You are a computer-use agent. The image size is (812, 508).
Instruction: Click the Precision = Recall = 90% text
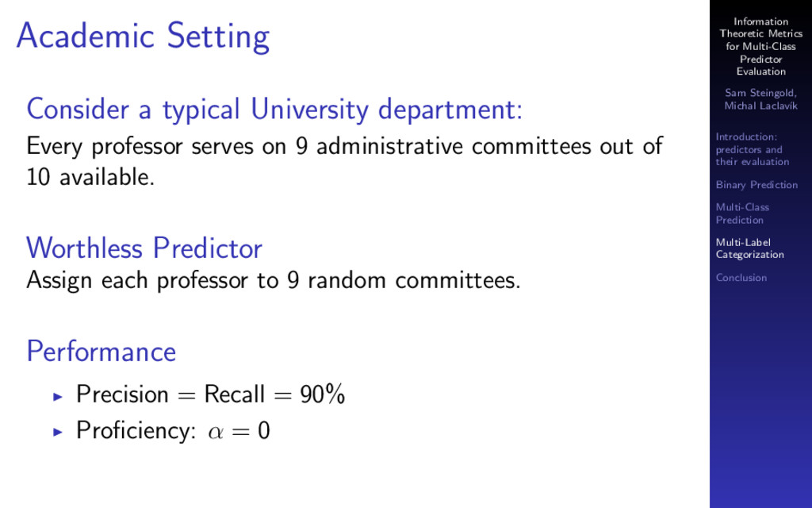point(210,394)
